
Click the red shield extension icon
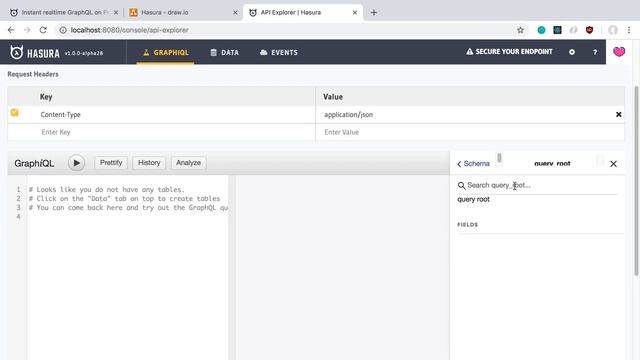pos(589,30)
